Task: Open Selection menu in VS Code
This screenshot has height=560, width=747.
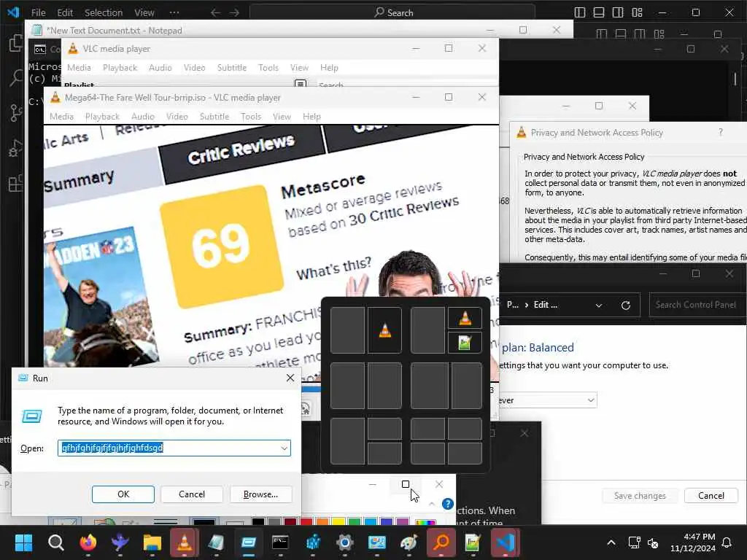Action: click(x=104, y=13)
